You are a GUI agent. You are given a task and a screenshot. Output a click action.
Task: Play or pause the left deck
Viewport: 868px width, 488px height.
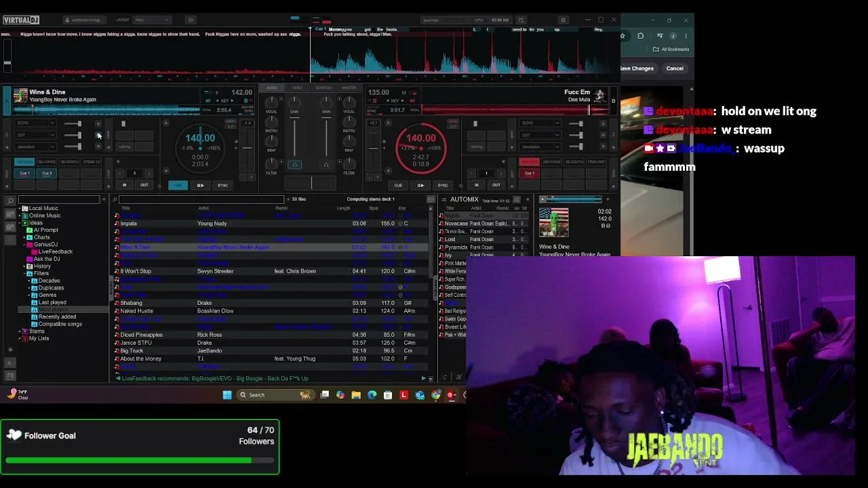[x=200, y=185]
